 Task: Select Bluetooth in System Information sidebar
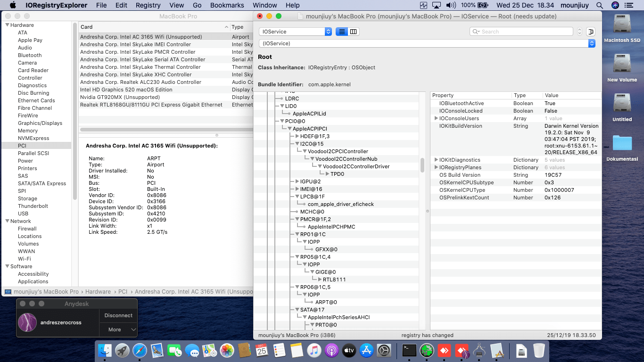[x=30, y=55]
